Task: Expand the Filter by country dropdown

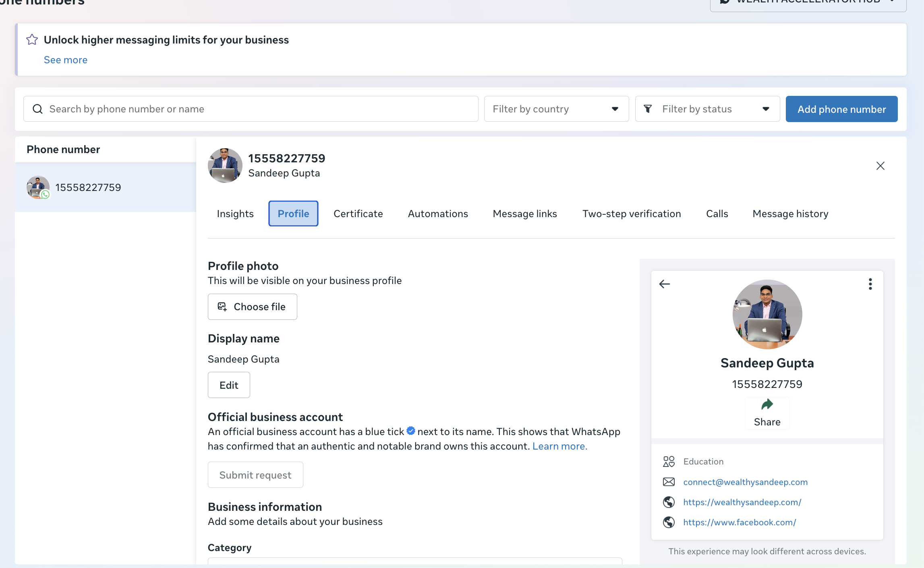Action: [556, 109]
